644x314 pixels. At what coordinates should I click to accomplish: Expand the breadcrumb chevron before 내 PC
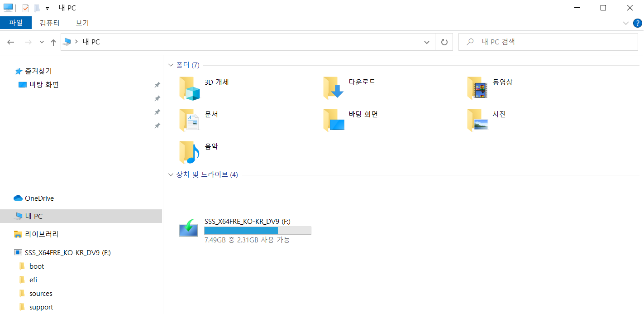76,42
